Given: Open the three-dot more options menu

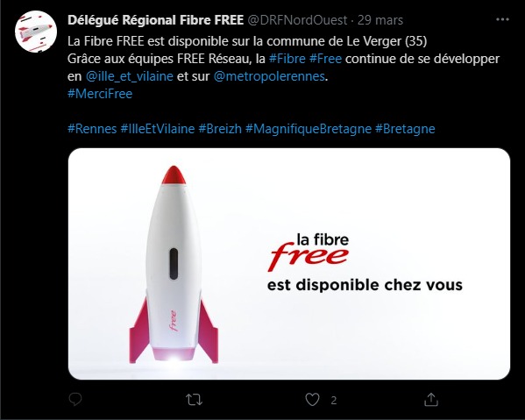Looking at the screenshot, I should [x=502, y=20].
